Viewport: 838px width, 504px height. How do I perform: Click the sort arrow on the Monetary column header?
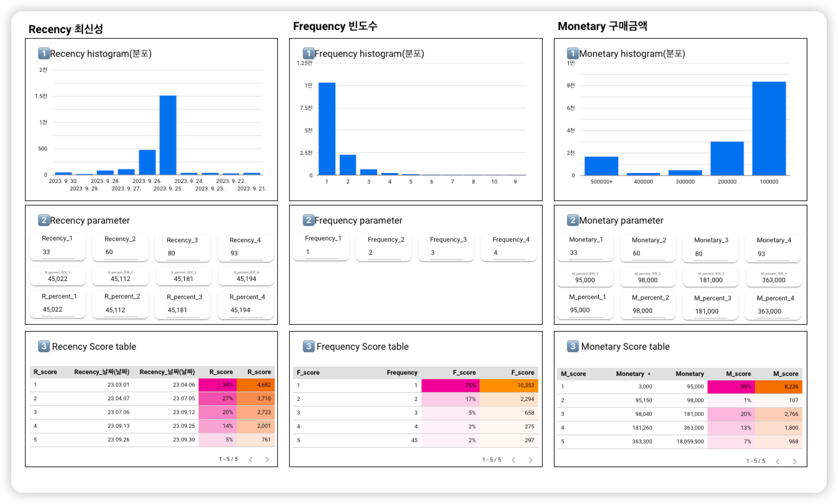(649, 373)
